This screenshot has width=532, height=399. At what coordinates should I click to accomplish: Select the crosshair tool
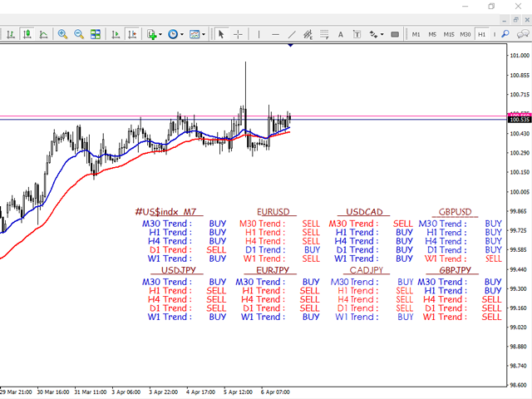point(239,34)
